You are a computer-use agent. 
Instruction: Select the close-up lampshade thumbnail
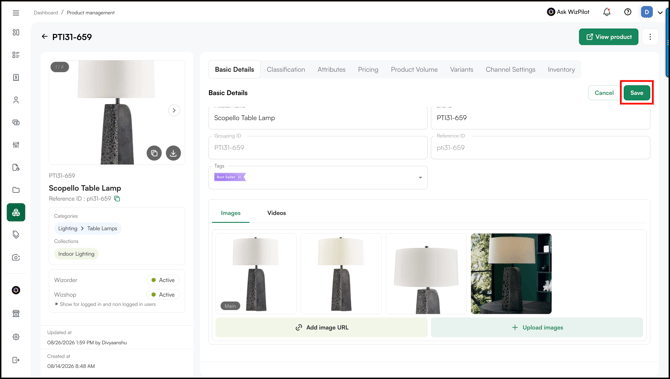(x=426, y=273)
